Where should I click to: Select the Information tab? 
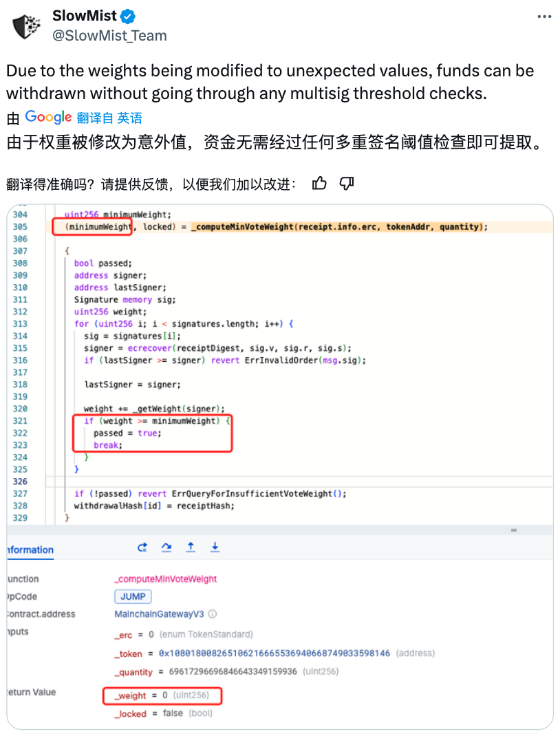(x=29, y=550)
